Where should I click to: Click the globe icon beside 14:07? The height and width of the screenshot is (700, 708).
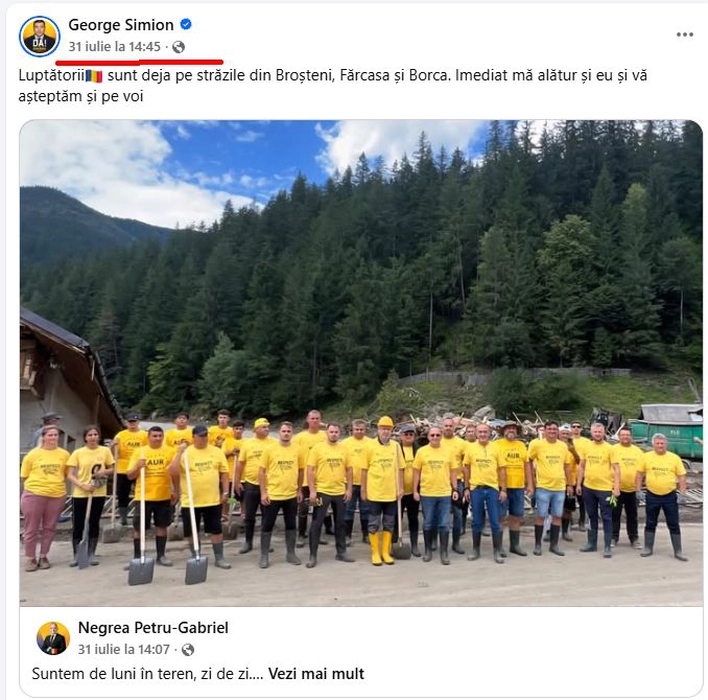(x=188, y=650)
